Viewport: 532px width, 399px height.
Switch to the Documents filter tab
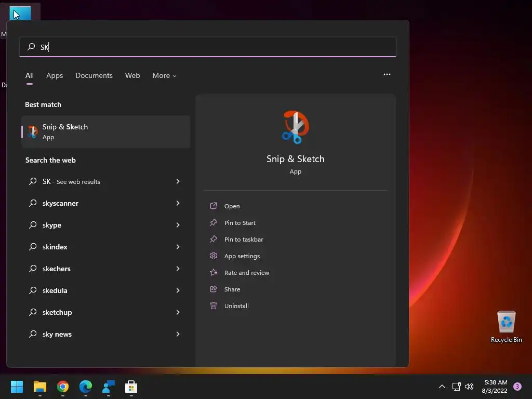pyautogui.click(x=94, y=75)
